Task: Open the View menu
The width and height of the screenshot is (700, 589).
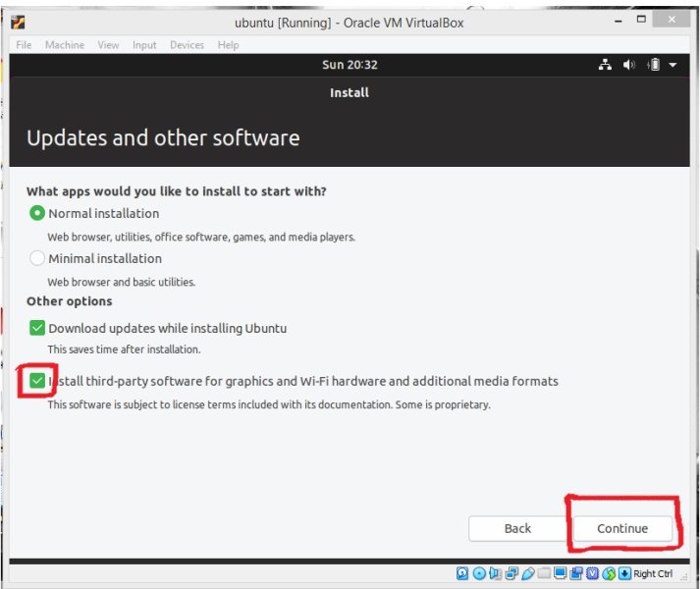Action: (108, 45)
